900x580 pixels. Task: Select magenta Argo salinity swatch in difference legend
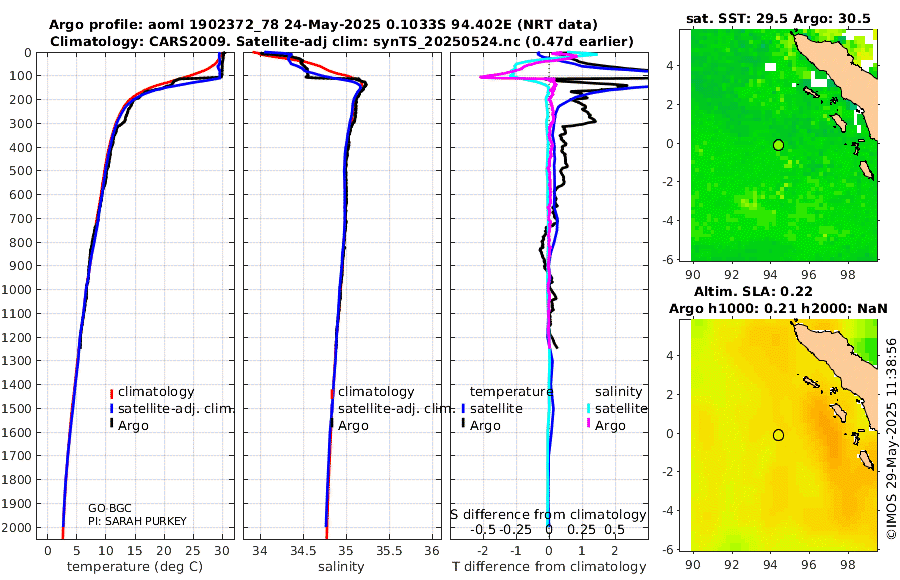pyautogui.click(x=588, y=424)
